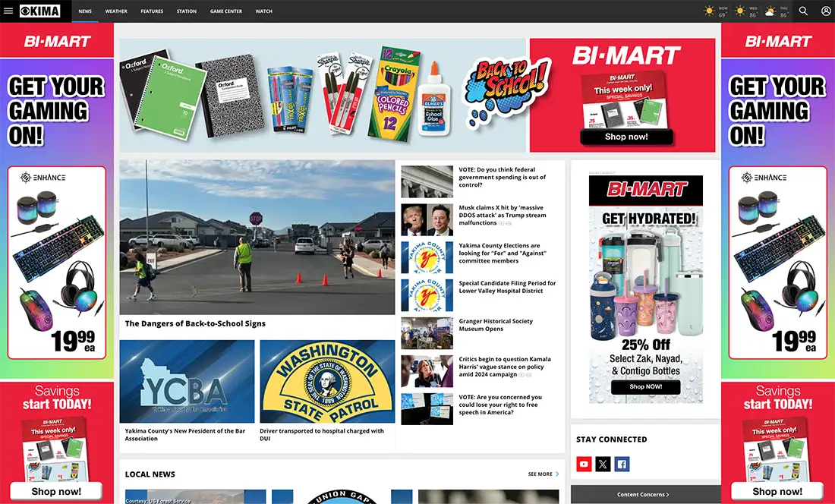Viewport: 835px width, 504px height.
Task: Open The Dangers of Back-to-School Signs headline
Action: [195, 323]
